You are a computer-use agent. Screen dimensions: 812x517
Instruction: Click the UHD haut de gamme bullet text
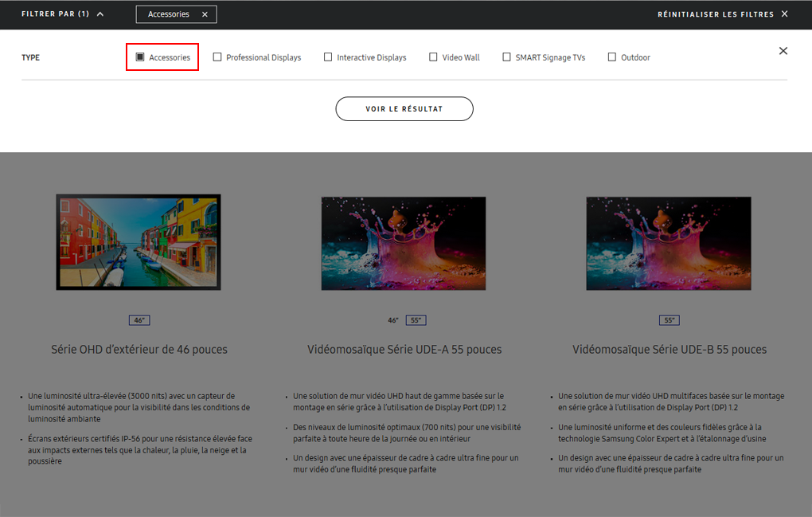[x=400, y=401]
